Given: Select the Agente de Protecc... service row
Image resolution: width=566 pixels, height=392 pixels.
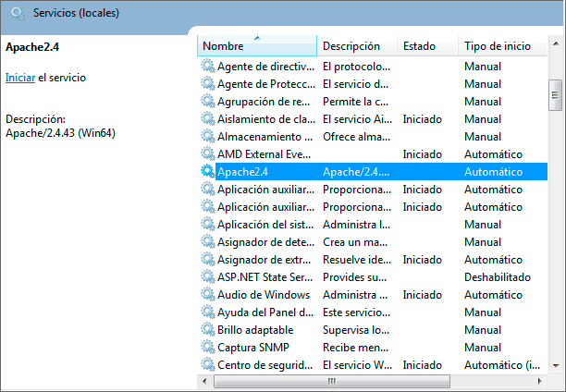Looking at the screenshot, I should (x=372, y=84).
